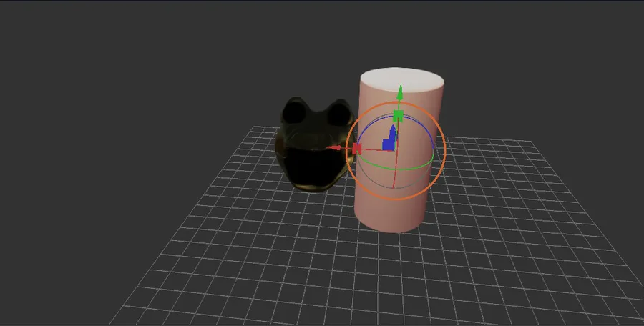
Task: Click the green Y-axis scale cube handle
Action: 398,116
